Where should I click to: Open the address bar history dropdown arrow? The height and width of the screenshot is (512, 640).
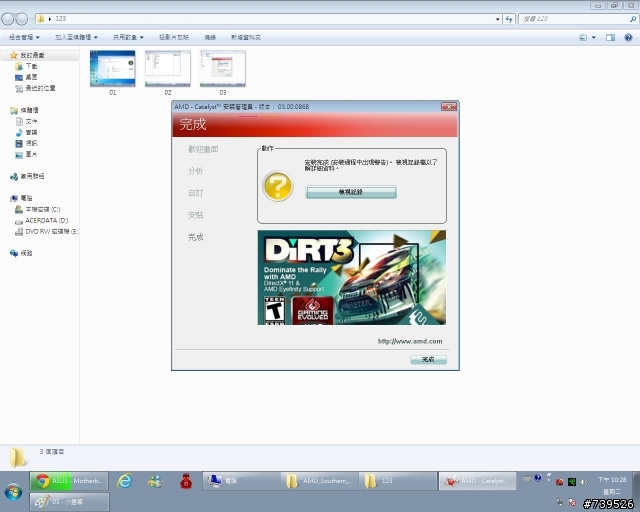point(498,19)
